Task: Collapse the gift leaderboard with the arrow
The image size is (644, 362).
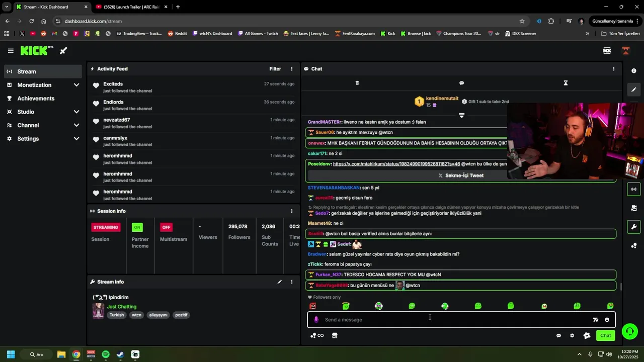Action: tap(461, 115)
